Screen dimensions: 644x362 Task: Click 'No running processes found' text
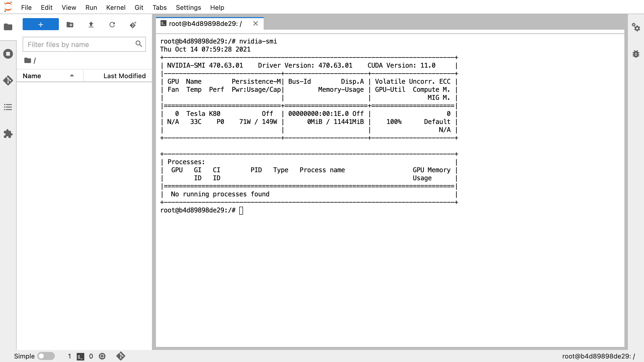tap(220, 194)
